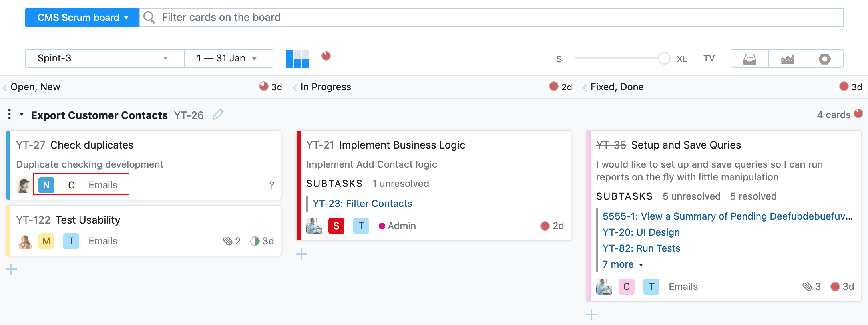Click the Admin subsystem tag on YT-21
Viewport: 868px width, 325px height.
pos(397,226)
